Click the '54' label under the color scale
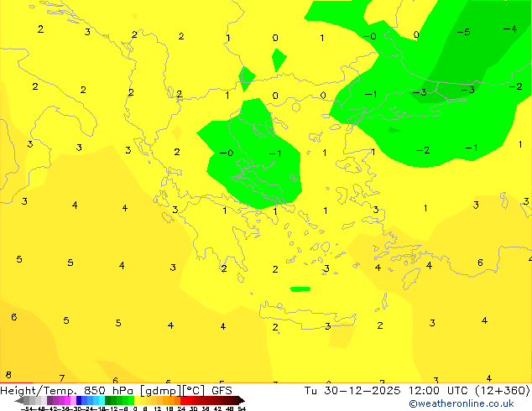Viewport: 532px width, 411px height. 242,408
